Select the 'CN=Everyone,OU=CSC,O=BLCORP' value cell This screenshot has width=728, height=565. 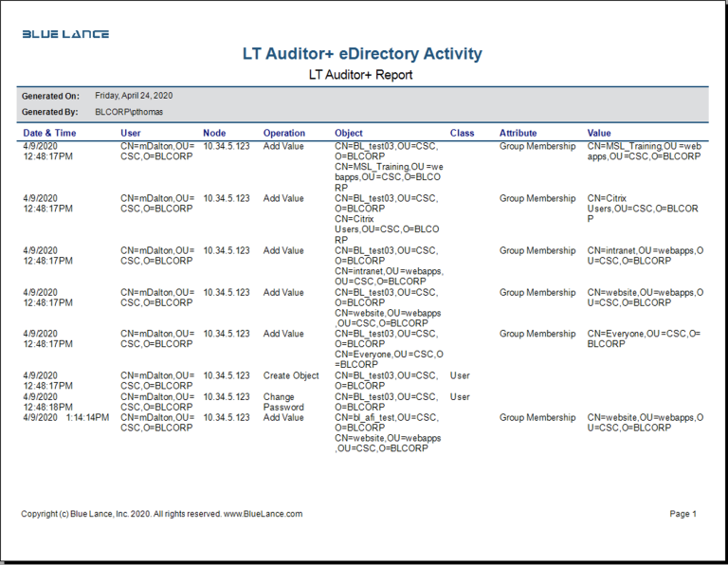pos(643,339)
